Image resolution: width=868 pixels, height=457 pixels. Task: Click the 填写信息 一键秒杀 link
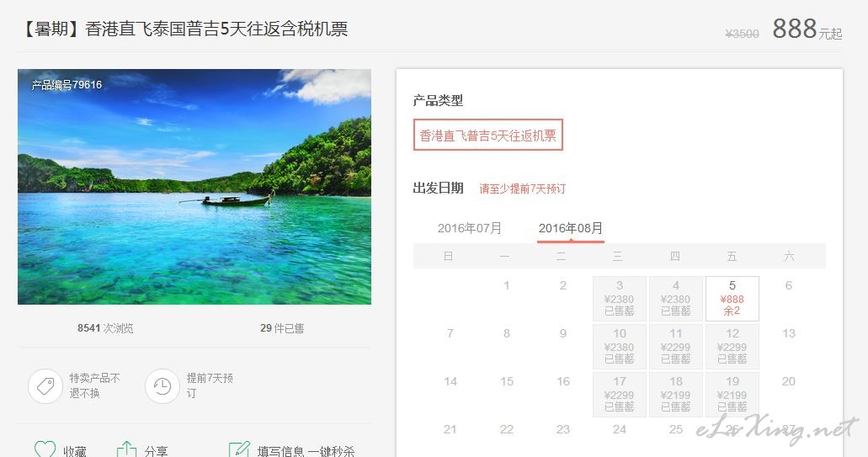pos(306,451)
